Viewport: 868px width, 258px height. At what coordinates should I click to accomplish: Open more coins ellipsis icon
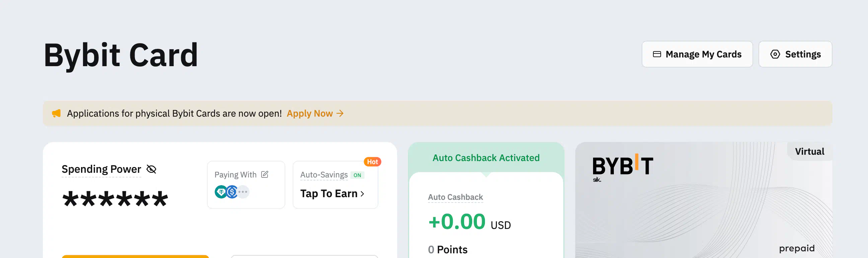(243, 192)
